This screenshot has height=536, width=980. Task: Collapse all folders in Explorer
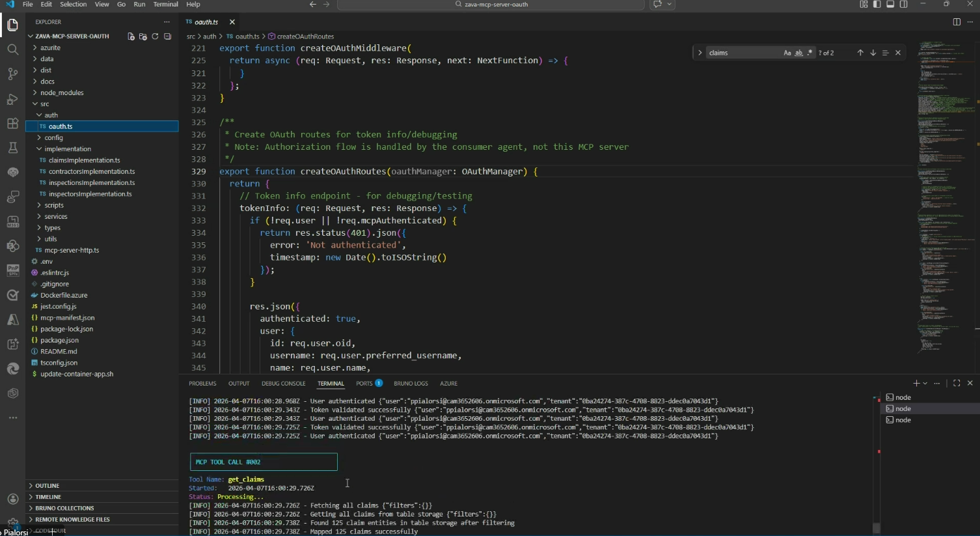(167, 36)
